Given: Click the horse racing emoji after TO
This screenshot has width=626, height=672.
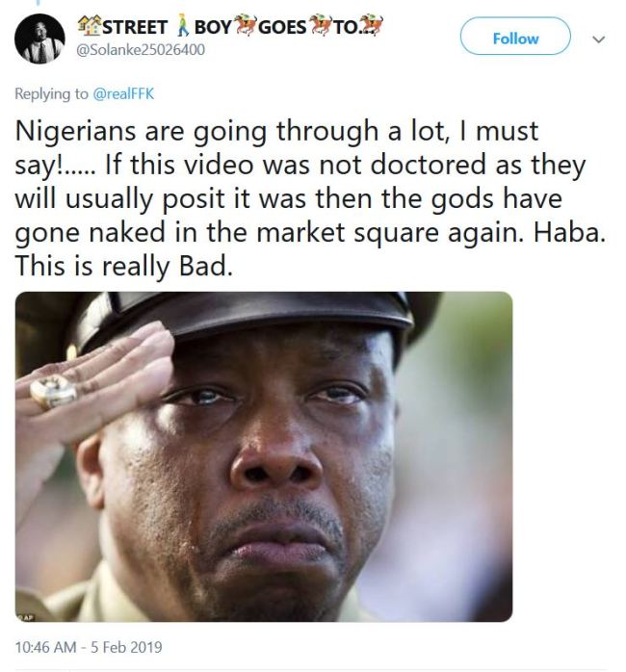Looking at the screenshot, I should point(372,25).
